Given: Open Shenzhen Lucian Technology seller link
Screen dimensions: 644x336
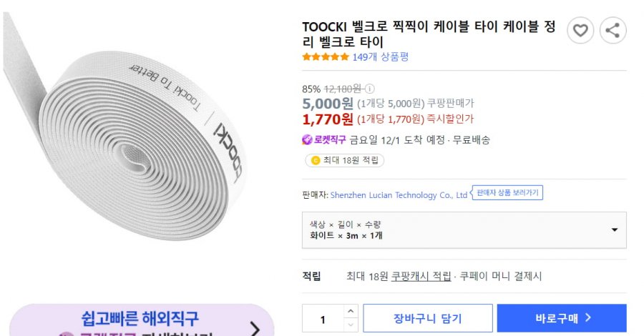Looking at the screenshot, I should tap(399, 195).
